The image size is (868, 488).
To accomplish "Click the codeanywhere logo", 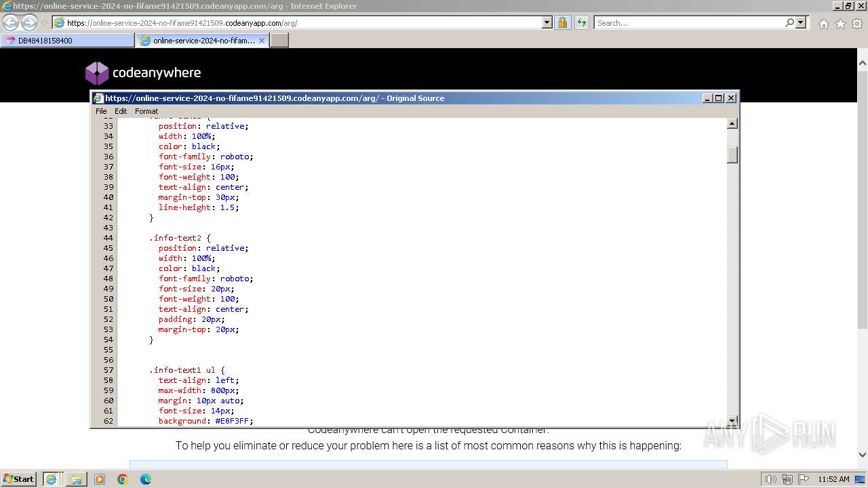I will click(x=143, y=73).
